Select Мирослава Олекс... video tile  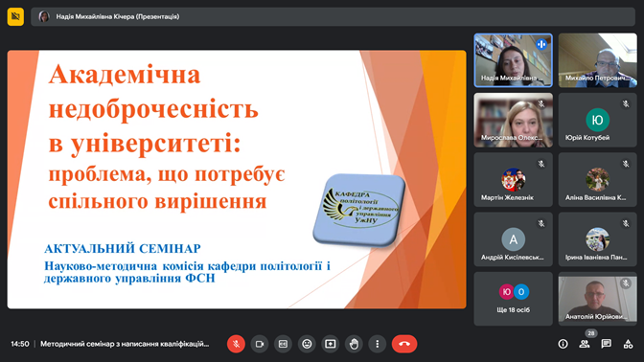pos(513,120)
